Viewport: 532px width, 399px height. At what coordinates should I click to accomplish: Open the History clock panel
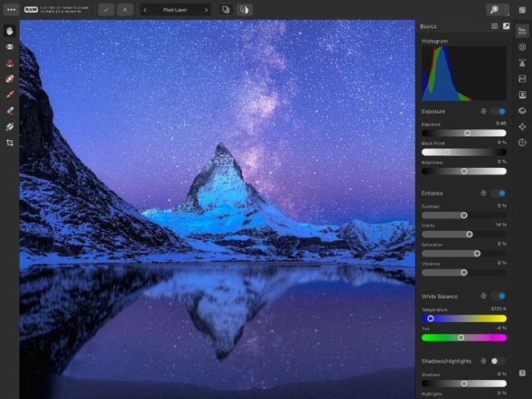pos(522,142)
